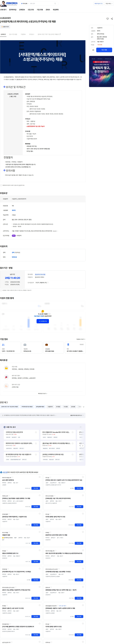Toggle the star on the 롯데백화점 방재 기사 listing
The width and height of the screenshot is (114, 644).
pyautogui.click(x=40, y=550)
